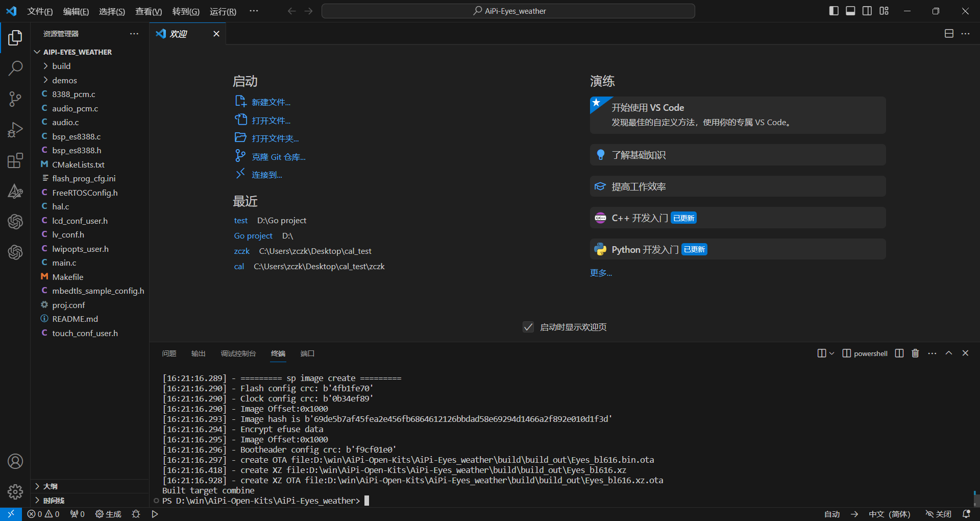This screenshot has height=521, width=980.
Task: Expand the build folder
Action: (90, 66)
